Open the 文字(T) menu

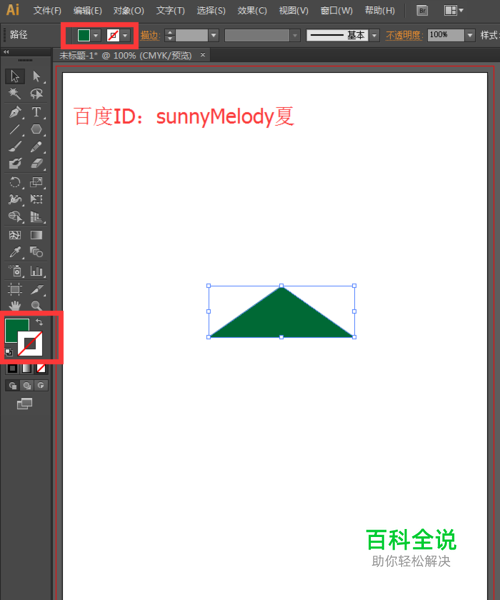170,11
